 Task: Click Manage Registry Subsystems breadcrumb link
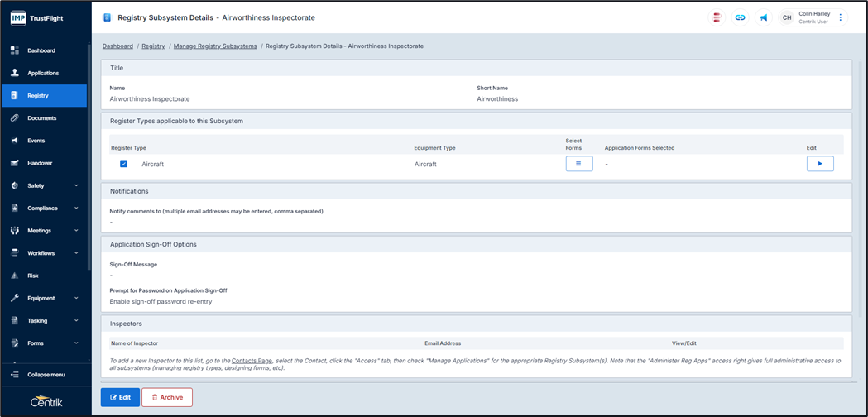point(215,46)
